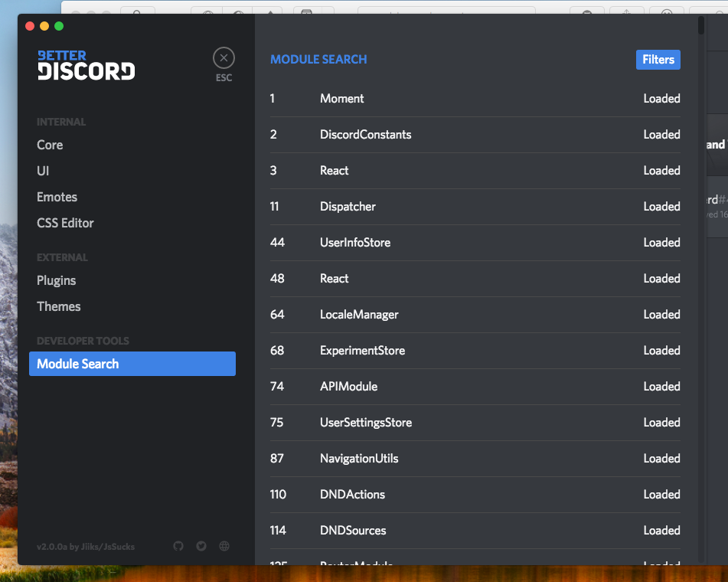Select the Dispatcher module row
Image resolution: width=728 pixels, height=582 pixels.
[x=475, y=207]
